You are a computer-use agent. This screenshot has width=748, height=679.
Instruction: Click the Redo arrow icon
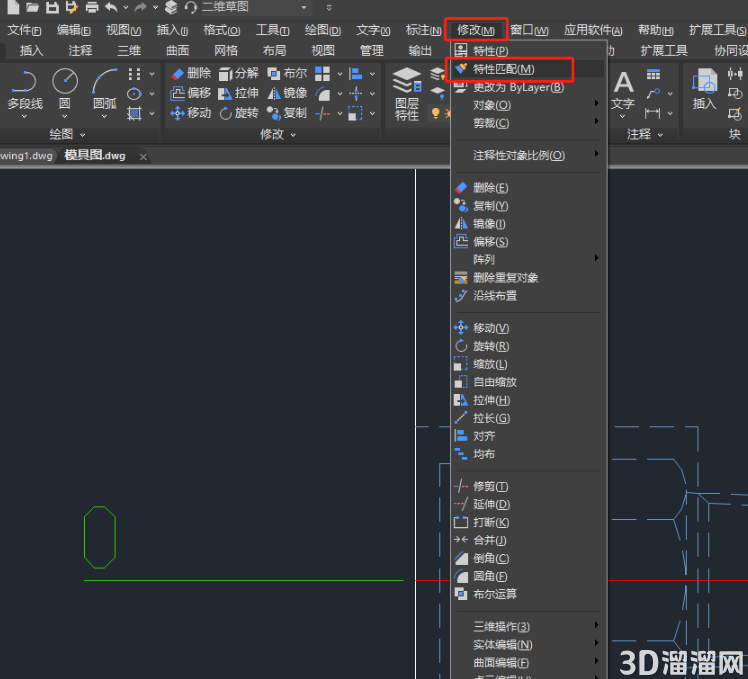pos(140,7)
